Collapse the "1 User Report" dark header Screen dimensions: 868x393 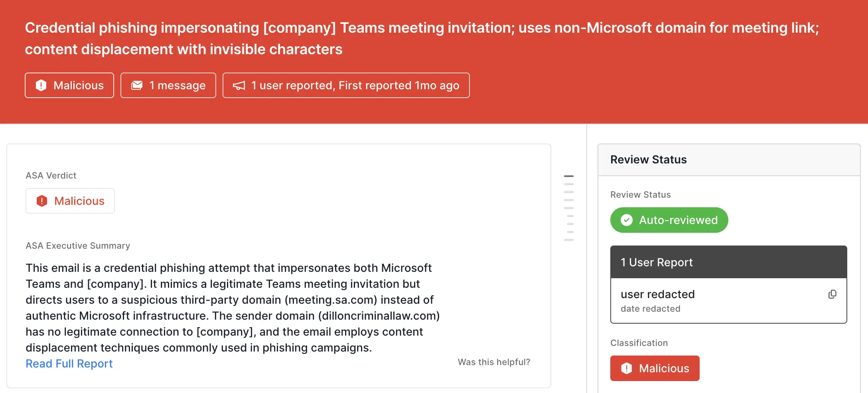[x=728, y=262]
